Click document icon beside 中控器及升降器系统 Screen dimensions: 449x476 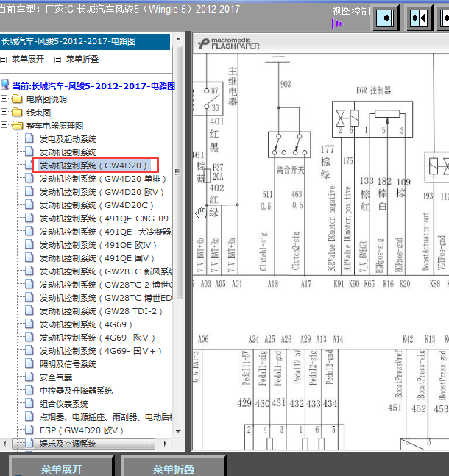tap(29, 390)
